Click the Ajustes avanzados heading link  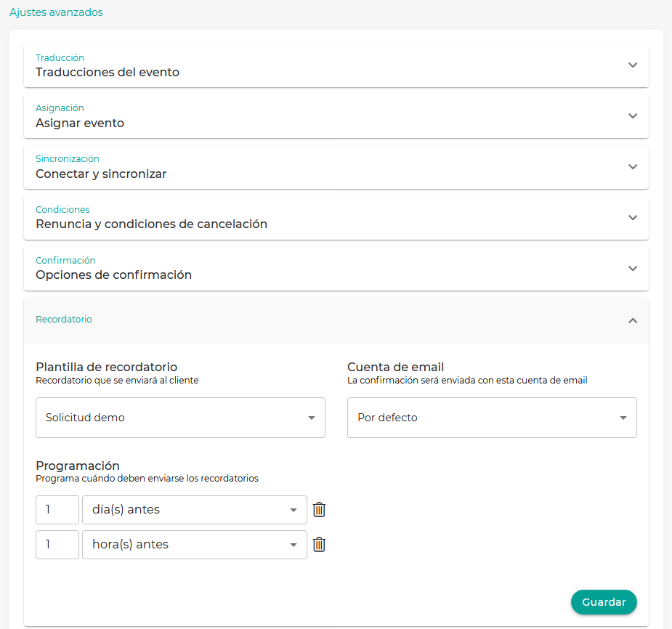(x=56, y=12)
